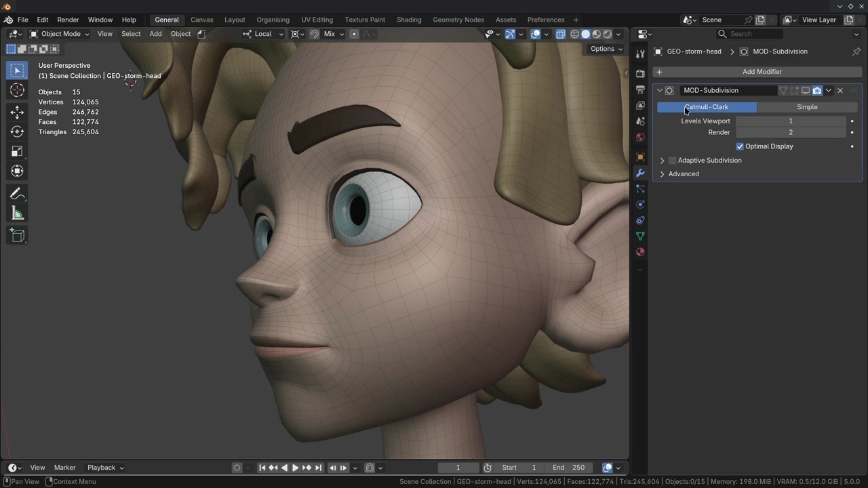Viewport: 868px width, 488px height.
Task: Select the Move tool in toolbar
Action: (18, 111)
